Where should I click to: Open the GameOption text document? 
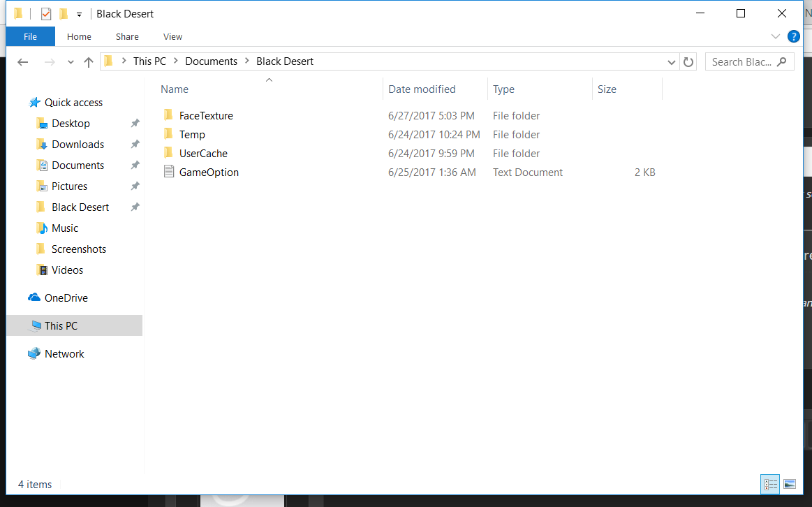(x=209, y=172)
